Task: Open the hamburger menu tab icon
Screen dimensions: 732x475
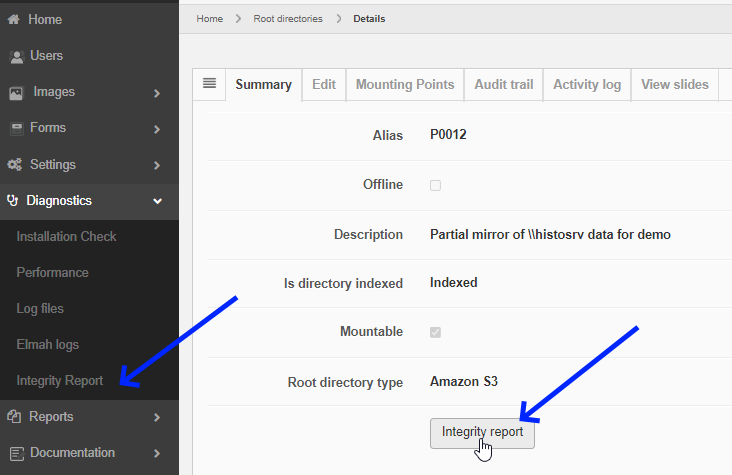Action: 209,84
